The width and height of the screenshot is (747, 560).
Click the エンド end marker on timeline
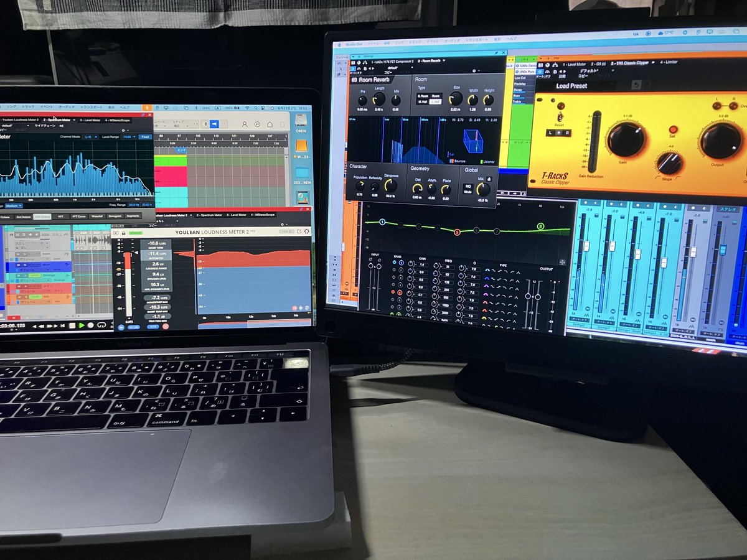coord(181,150)
